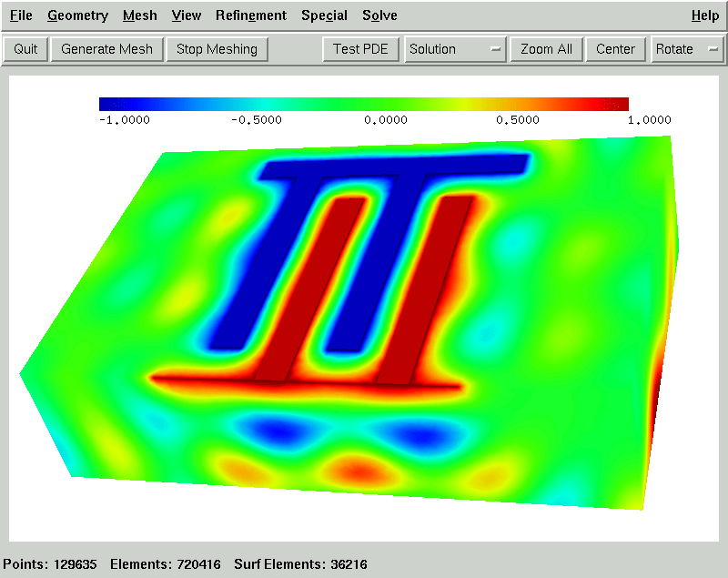Click the 1.0000 scale label
This screenshot has height=578, width=728.
[649, 120]
